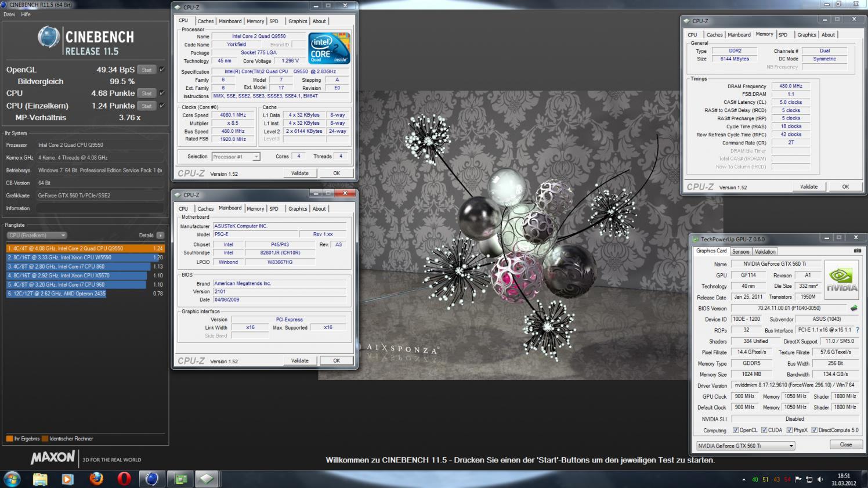Start the OpenGL benchmark
Viewport: 868px width, 488px height.
click(x=147, y=70)
